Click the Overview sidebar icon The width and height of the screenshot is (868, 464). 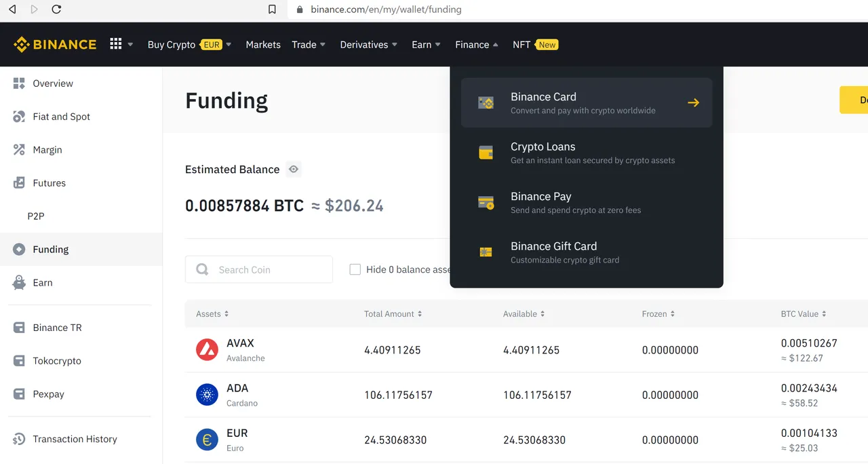point(19,83)
